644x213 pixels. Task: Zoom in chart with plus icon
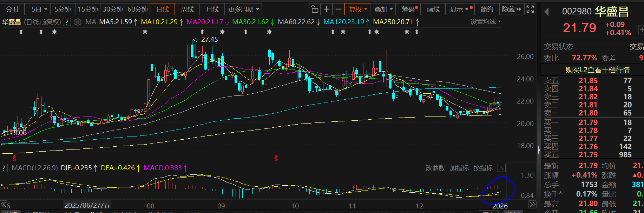point(327,9)
